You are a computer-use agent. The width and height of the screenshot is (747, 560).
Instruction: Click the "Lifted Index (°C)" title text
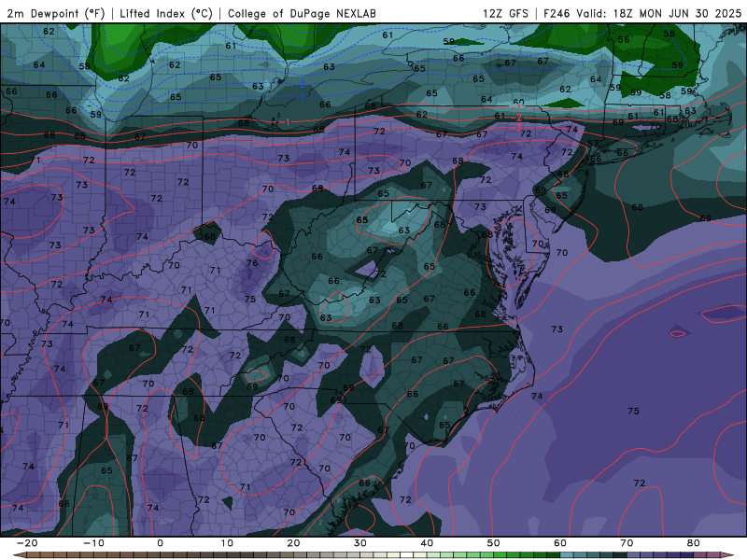(x=166, y=13)
